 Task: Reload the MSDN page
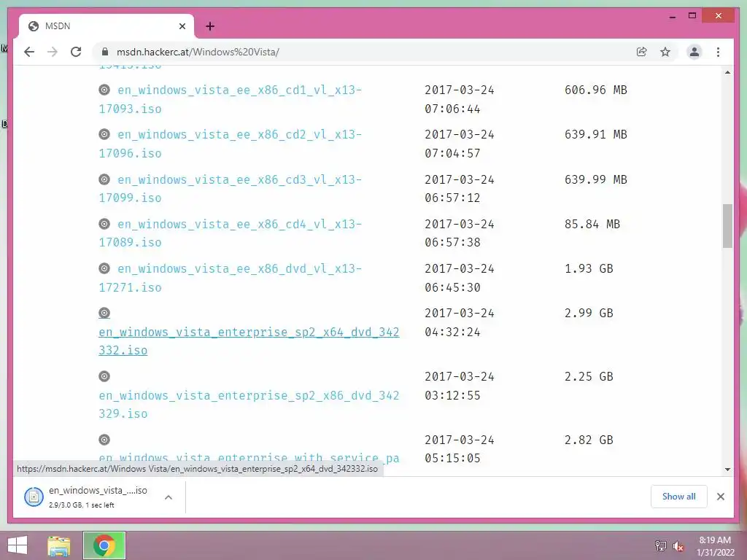coord(76,52)
